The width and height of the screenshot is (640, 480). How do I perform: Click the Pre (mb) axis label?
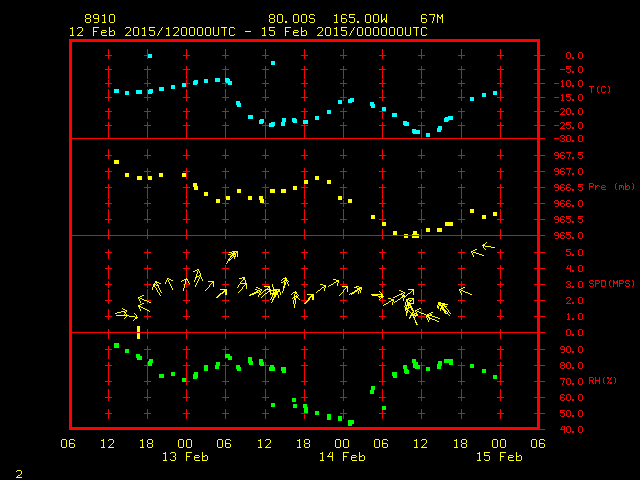pos(611,187)
